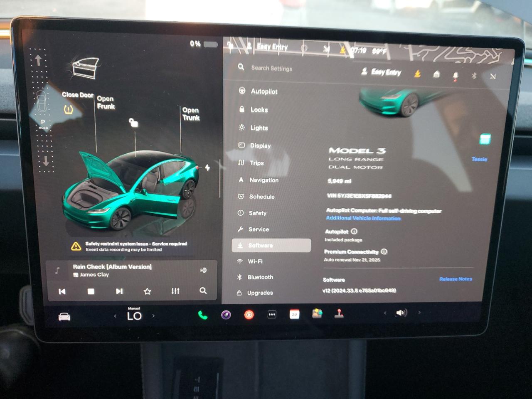This screenshot has width=532, height=399.
Task: Open Additional Vehicle Information link
Action: point(363,218)
